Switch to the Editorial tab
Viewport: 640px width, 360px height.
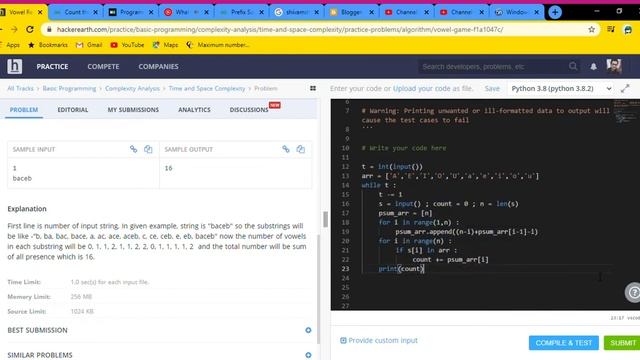[73, 110]
